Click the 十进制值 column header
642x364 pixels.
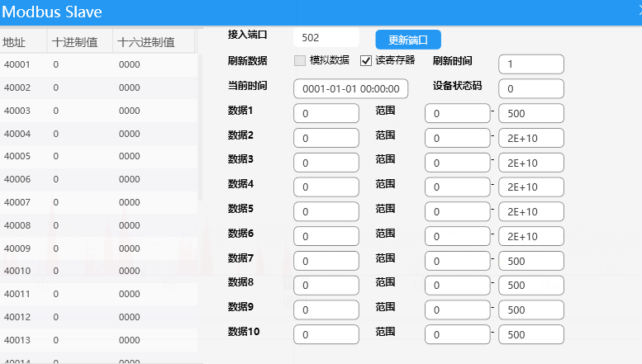[80, 42]
